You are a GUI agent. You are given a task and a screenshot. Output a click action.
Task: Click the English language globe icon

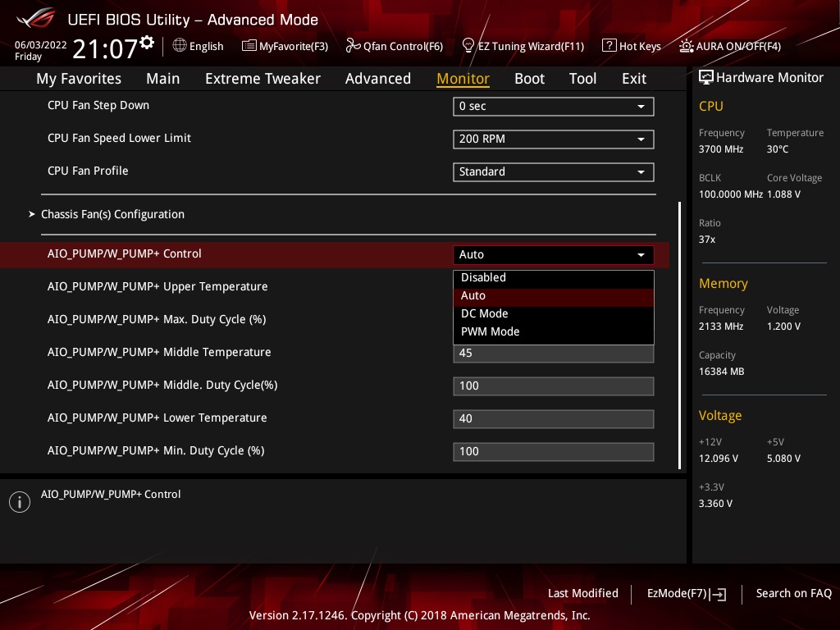coord(180,46)
